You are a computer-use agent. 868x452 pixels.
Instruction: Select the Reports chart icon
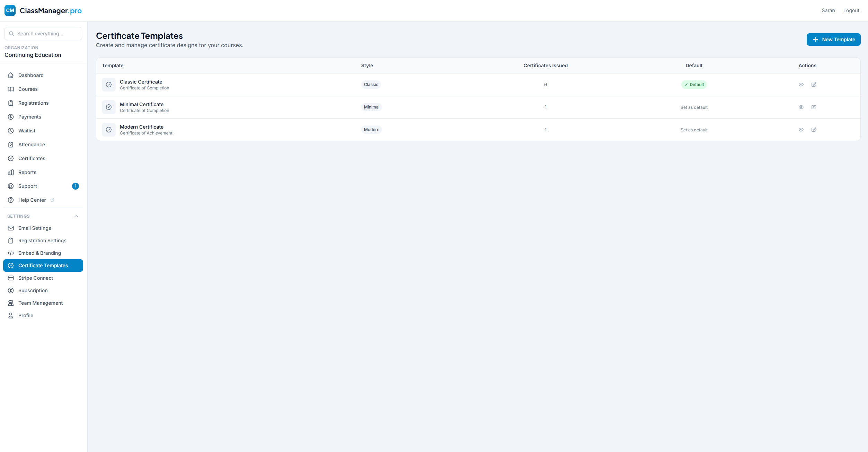coord(11,172)
